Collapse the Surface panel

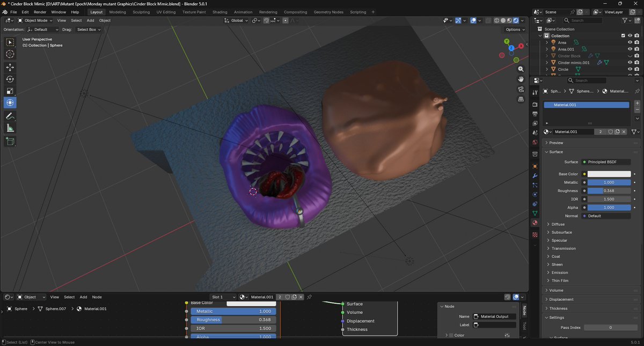click(x=592, y=152)
